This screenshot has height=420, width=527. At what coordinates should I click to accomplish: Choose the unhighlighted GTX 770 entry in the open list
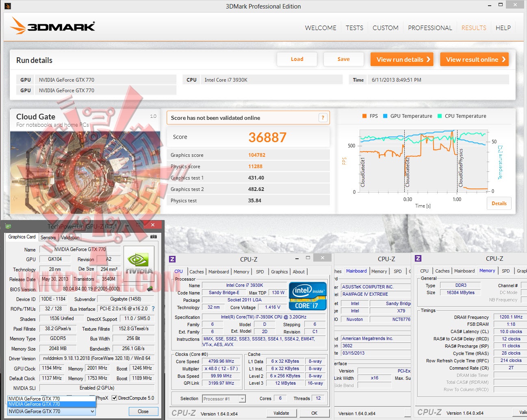click(52, 399)
